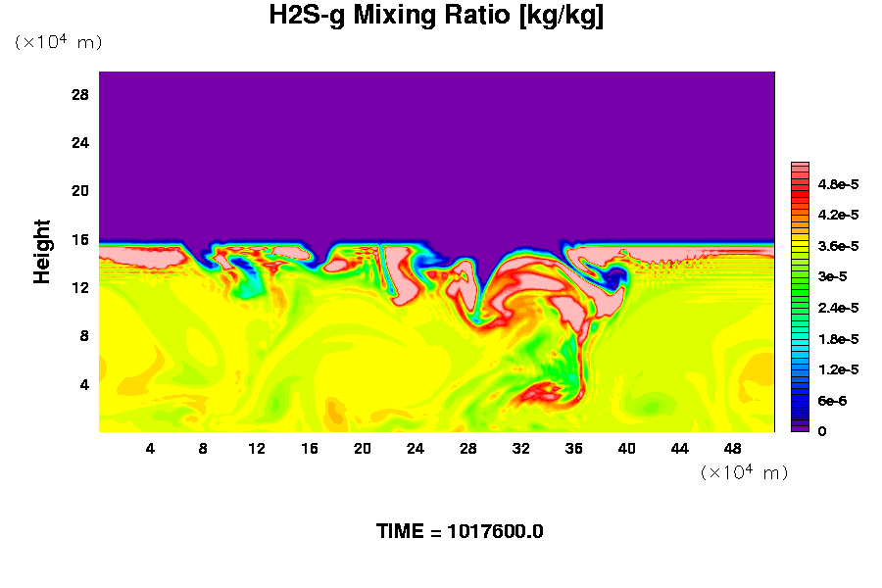Click the 28 tick label on the Height axis
Viewport: 882px width, 588px height.
click(x=80, y=95)
